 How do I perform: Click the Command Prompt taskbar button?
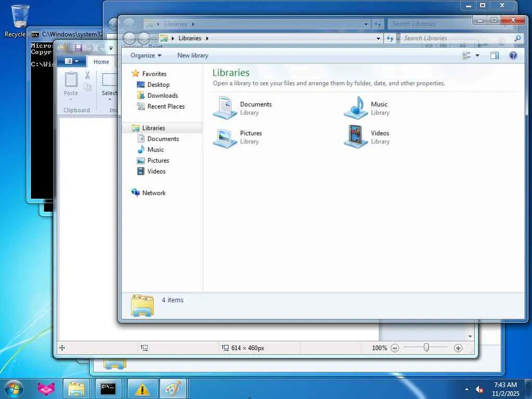(x=108, y=389)
